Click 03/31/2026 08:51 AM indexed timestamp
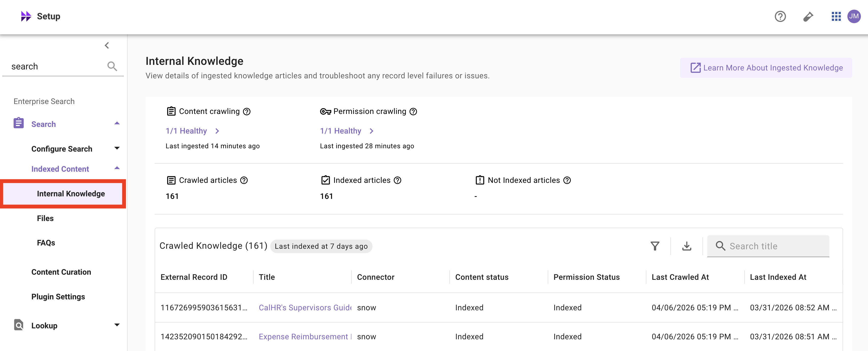Image resolution: width=868 pixels, height=351 pixels. pyautogui.click(x=793, y=337)
